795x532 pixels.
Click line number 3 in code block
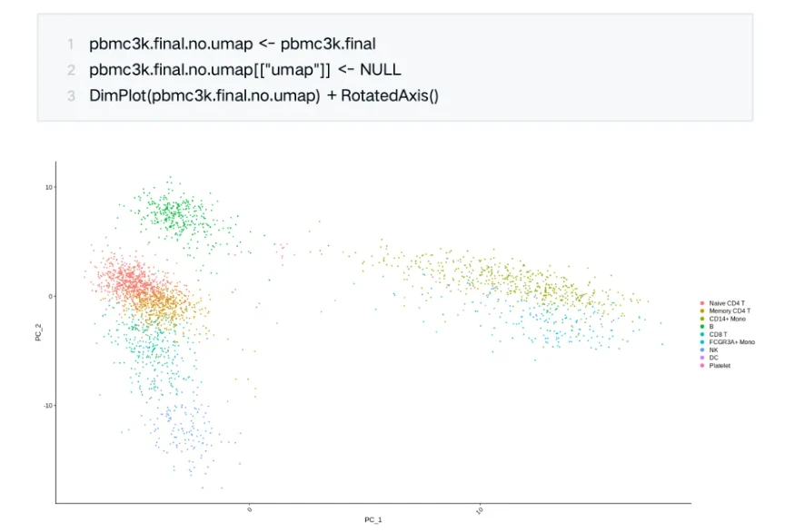click(x=70, y=95)
